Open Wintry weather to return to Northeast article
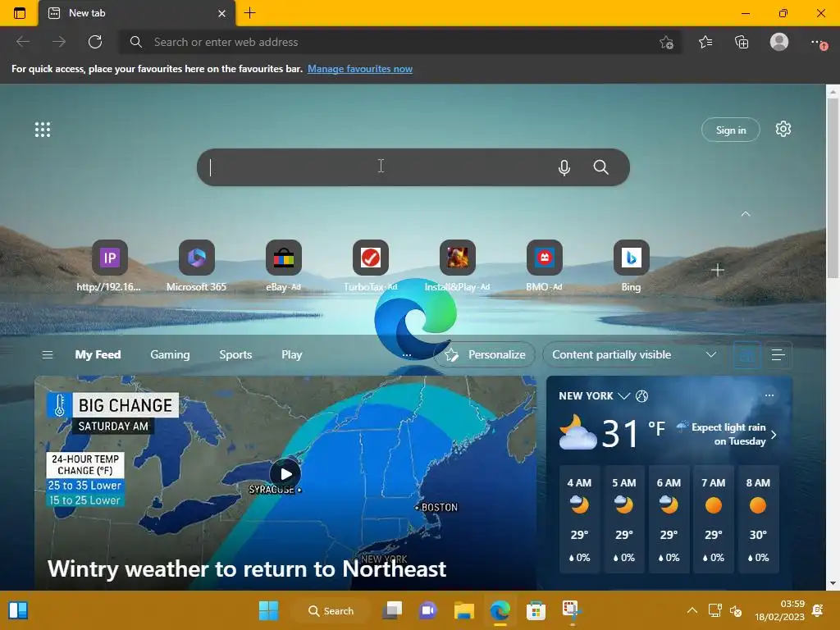 247,569
